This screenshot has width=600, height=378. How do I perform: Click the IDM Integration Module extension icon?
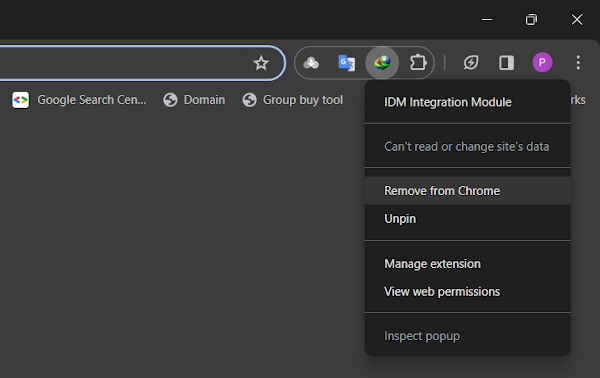tap(382, 63)
